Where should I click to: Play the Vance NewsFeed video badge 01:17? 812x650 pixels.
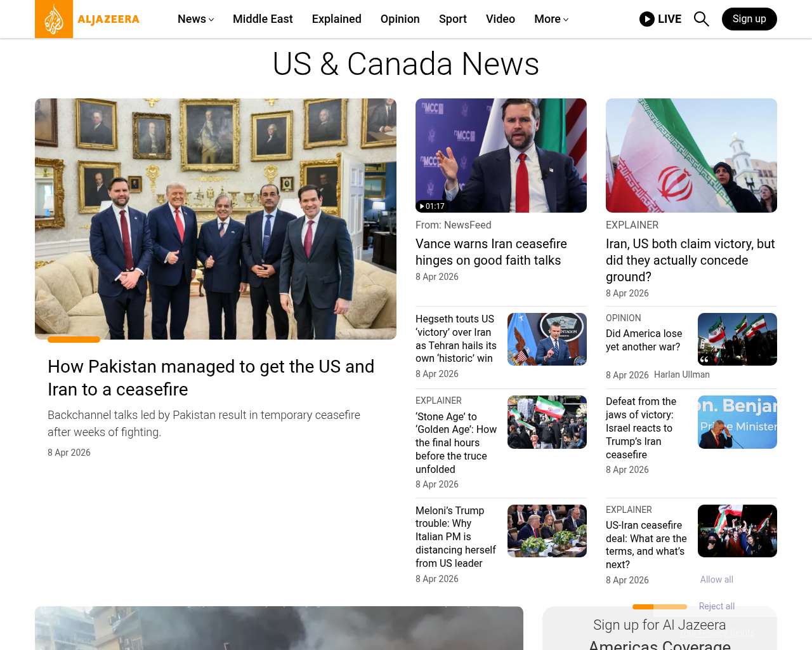[432, 206]
